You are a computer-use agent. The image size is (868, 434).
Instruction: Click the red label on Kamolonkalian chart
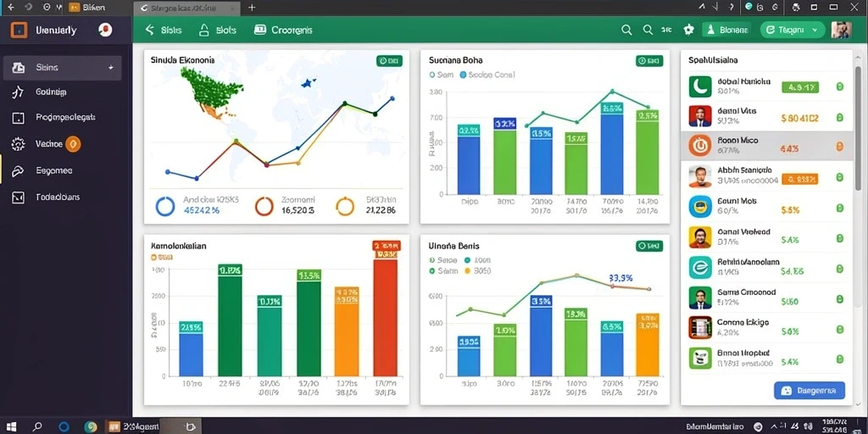pyautogui.click(x=386, y=250)
